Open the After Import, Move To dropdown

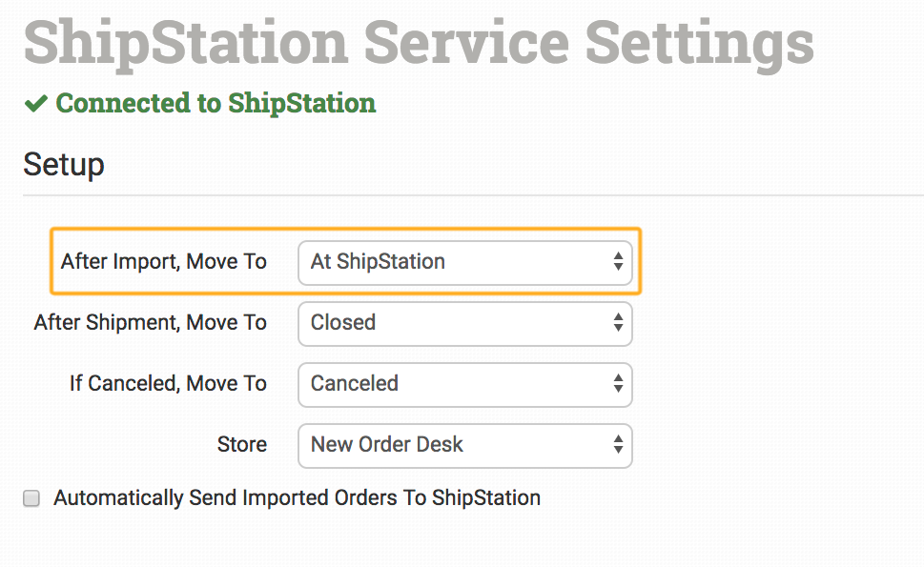[464, 261]
